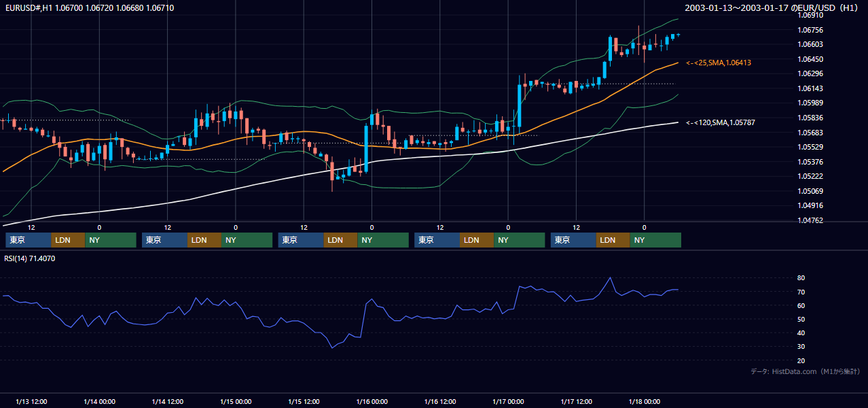Click the 25 SMA 1.06413 label
This screenshot has width=868, height=408.
coord(719,63)
